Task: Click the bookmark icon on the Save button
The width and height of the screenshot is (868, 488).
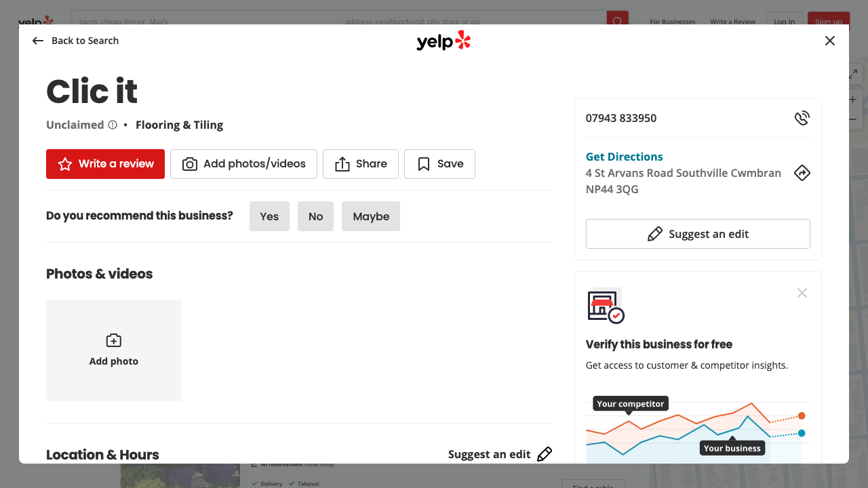Action: point(423,163)
